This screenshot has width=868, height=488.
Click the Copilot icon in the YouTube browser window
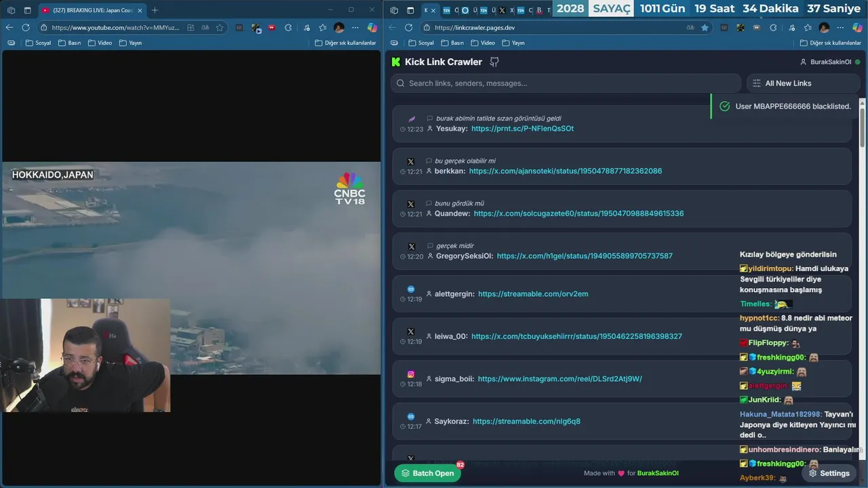click(372, 27)
